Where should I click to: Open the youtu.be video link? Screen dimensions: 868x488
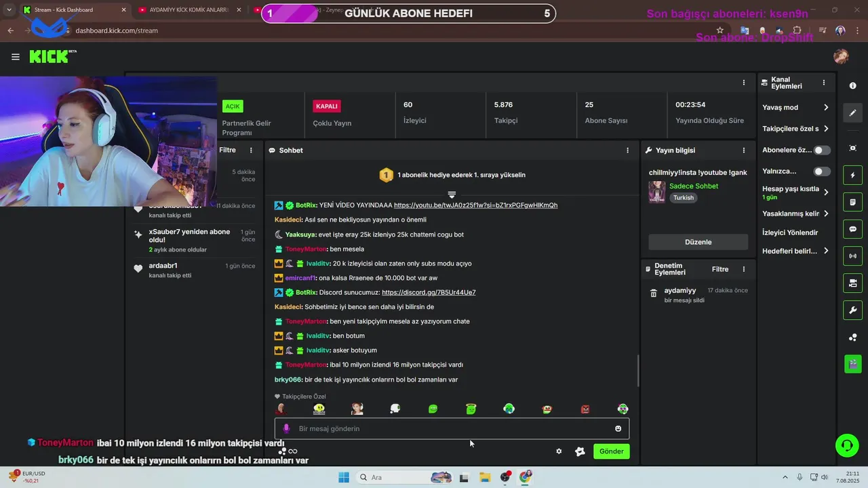(x=475, y=205)
